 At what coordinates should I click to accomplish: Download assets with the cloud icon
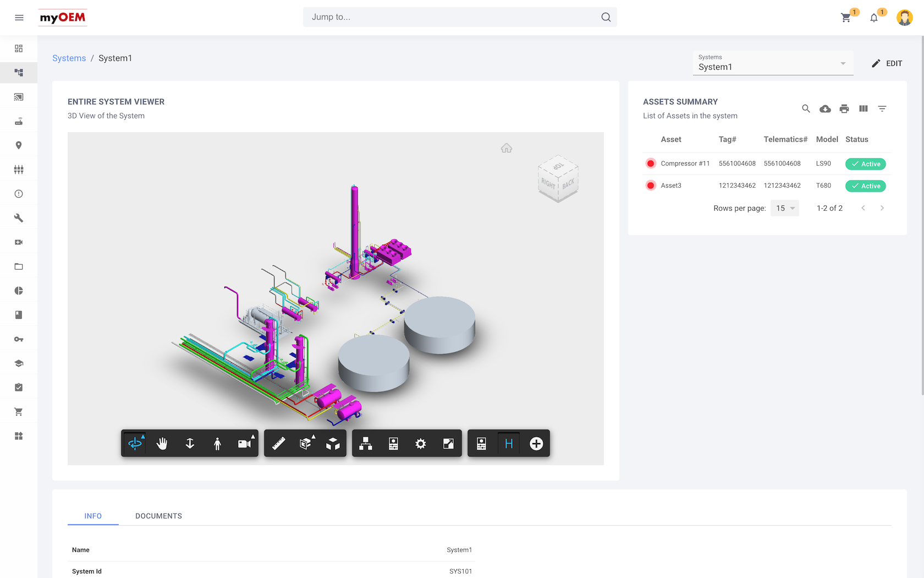pos(825,109)
